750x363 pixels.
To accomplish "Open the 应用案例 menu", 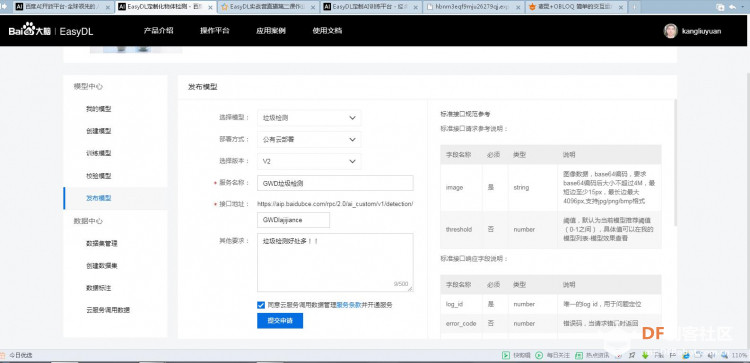I will (271, 31).
